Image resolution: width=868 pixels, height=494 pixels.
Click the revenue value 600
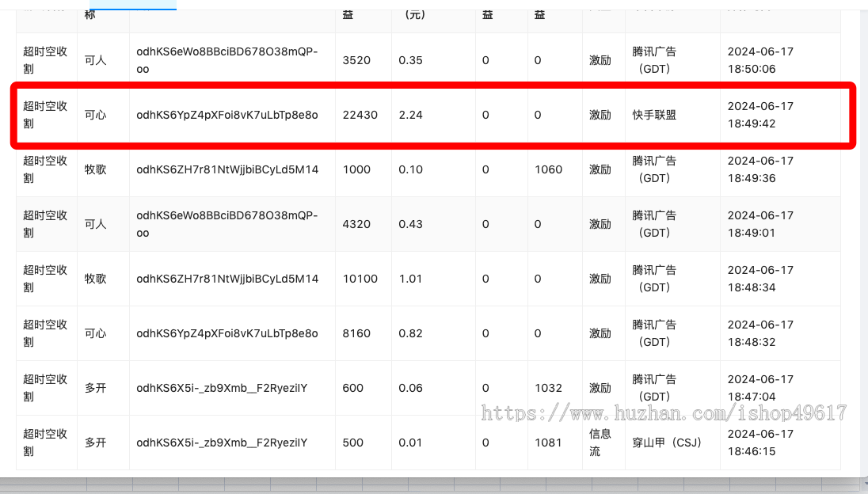352,389
